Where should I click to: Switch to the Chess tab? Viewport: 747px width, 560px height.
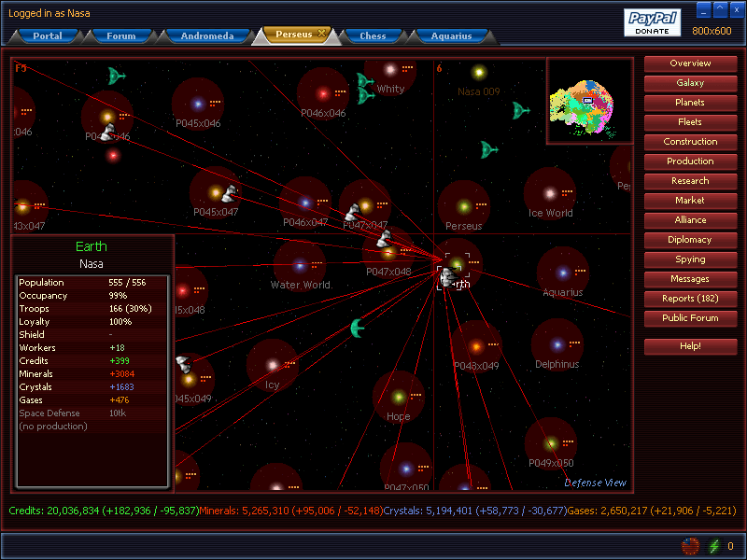pos(373,35)
